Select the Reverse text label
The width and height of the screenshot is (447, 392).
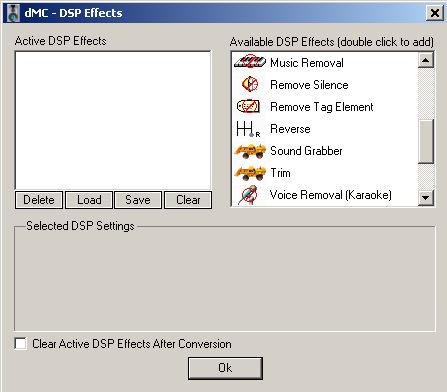click(290, 129)
